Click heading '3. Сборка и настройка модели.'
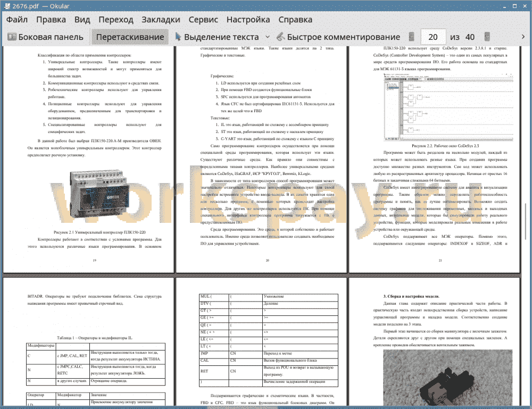This screenshot has width=532, height=409. pyautogui.click(x=411, y=296)
